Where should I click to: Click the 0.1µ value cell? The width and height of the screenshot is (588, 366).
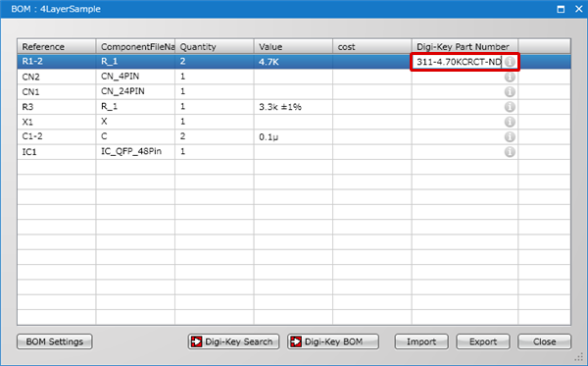coord(293,137)
